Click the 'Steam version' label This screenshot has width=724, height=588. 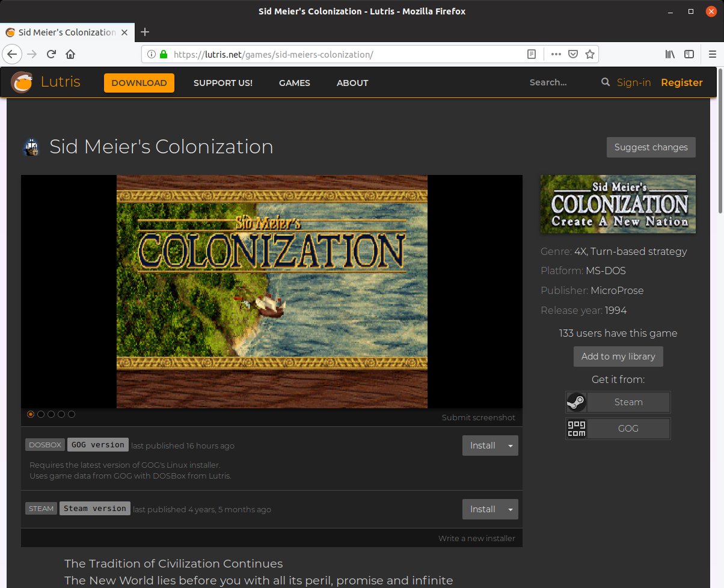coord(95,509)
